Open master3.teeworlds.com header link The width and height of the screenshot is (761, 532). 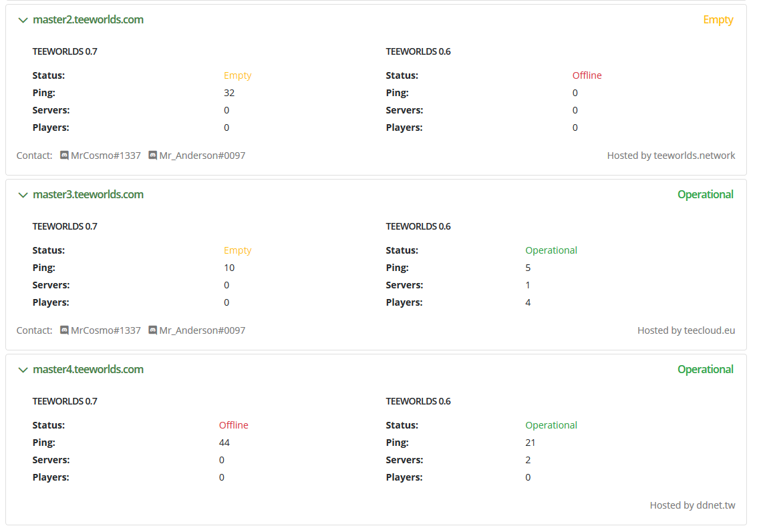tap(88, 194)
